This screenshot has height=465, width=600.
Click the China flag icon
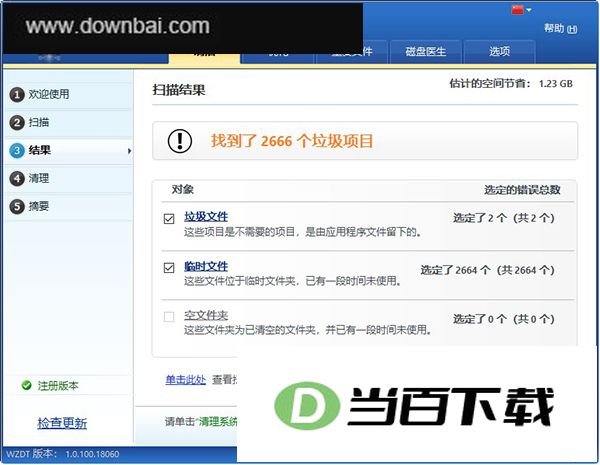tap(517, 10)
